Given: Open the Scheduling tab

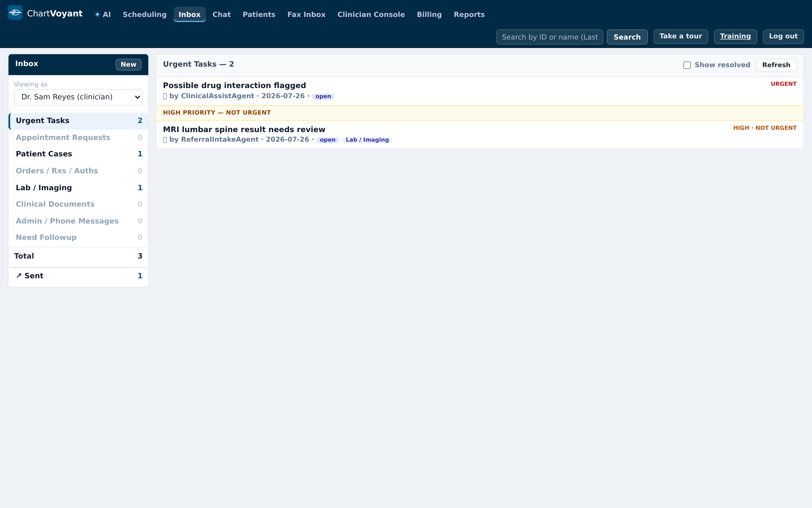Looking at the screenshot, I should [145, 14].
